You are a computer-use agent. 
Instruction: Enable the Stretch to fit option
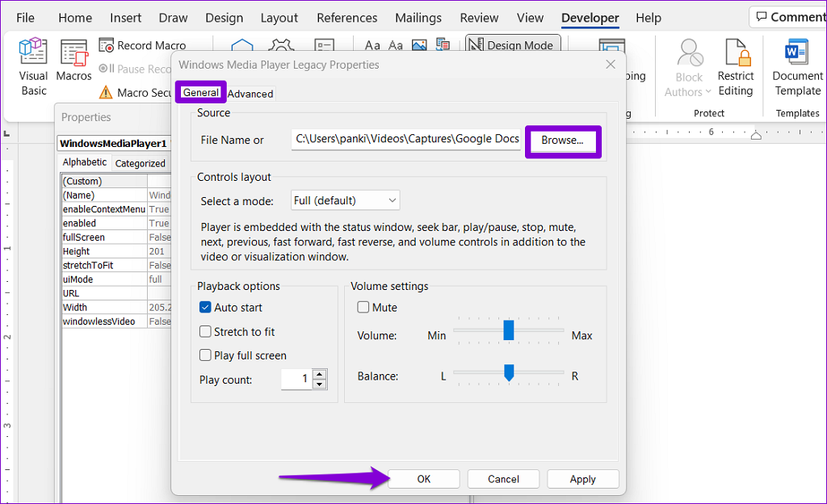(205, 332)
